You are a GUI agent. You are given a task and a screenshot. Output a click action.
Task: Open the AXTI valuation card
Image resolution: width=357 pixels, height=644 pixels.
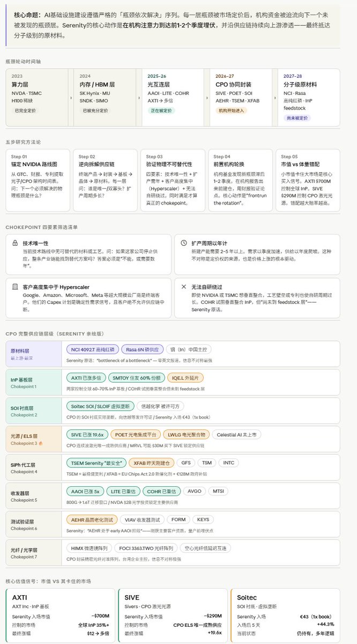pyautogui.click(x=60, y=616)
